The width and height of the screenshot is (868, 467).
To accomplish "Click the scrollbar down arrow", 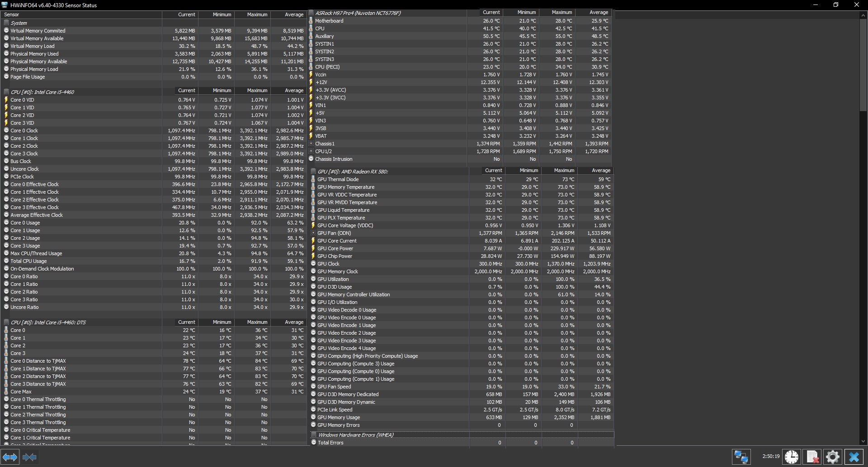I will [x=863, y=441].
